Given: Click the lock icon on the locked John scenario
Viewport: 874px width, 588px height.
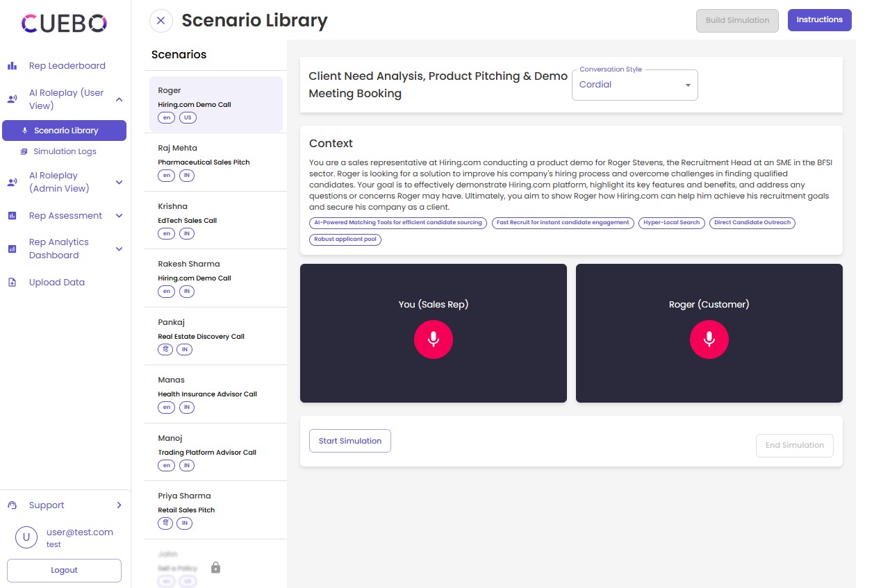Looking at the screenshot, I should 215,567.
